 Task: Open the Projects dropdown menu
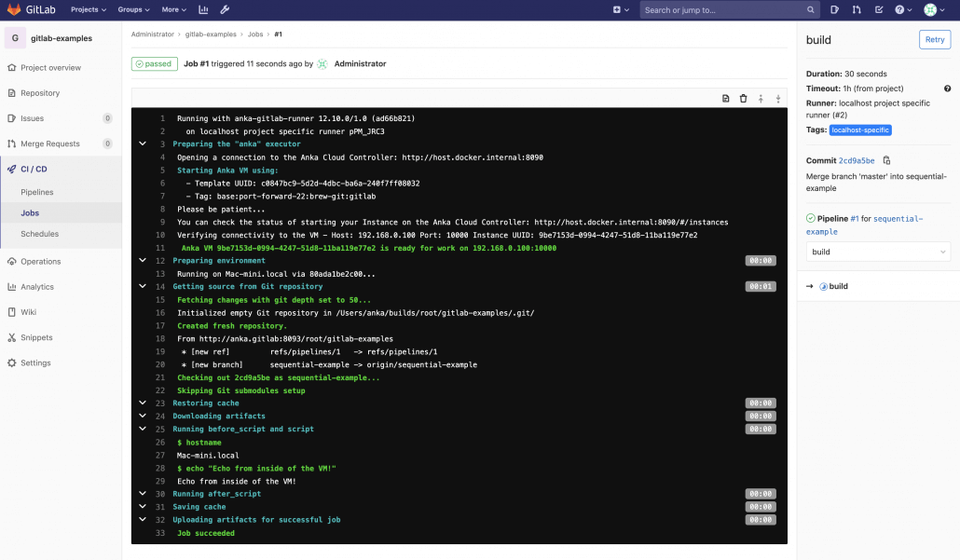tap(89, 10)
